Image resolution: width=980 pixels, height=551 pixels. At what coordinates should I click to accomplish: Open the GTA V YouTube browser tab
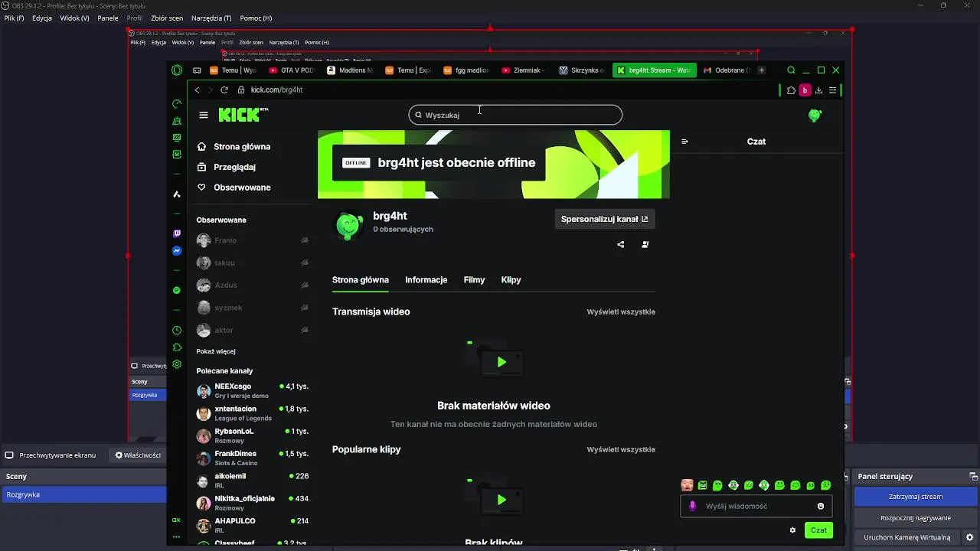click(x=292, y=70)
